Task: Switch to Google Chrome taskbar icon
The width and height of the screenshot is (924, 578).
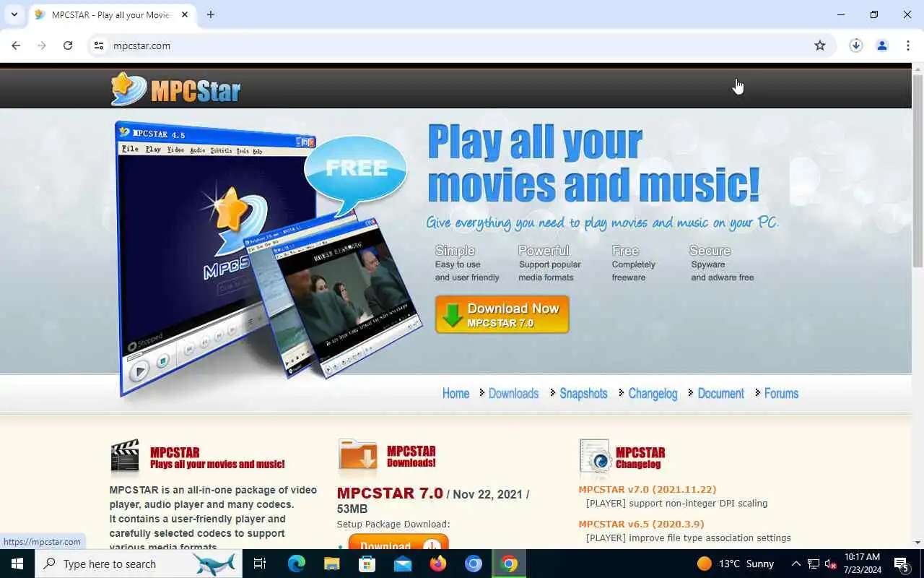Action: coord(509,564)
